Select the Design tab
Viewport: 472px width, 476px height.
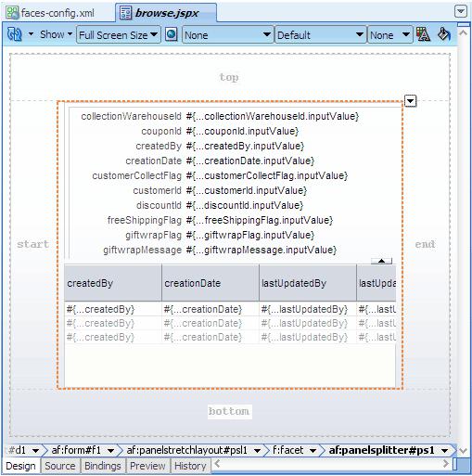tap(20, 466)
